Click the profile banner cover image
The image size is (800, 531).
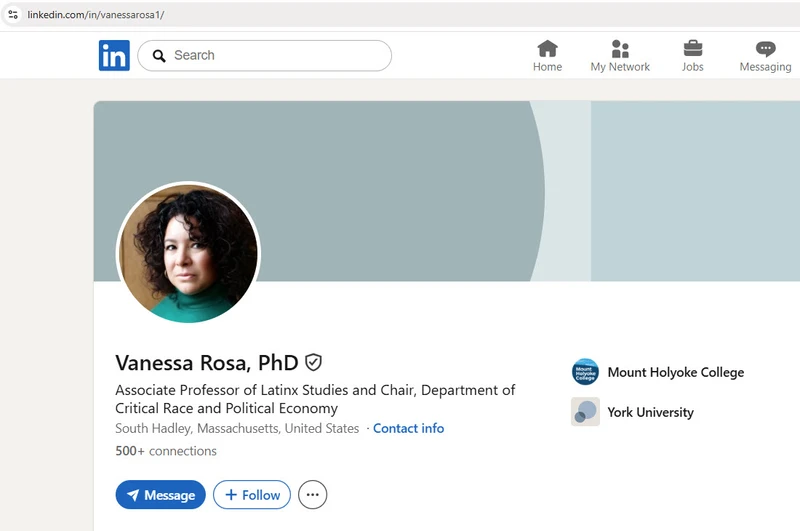[x=446, y=191]
